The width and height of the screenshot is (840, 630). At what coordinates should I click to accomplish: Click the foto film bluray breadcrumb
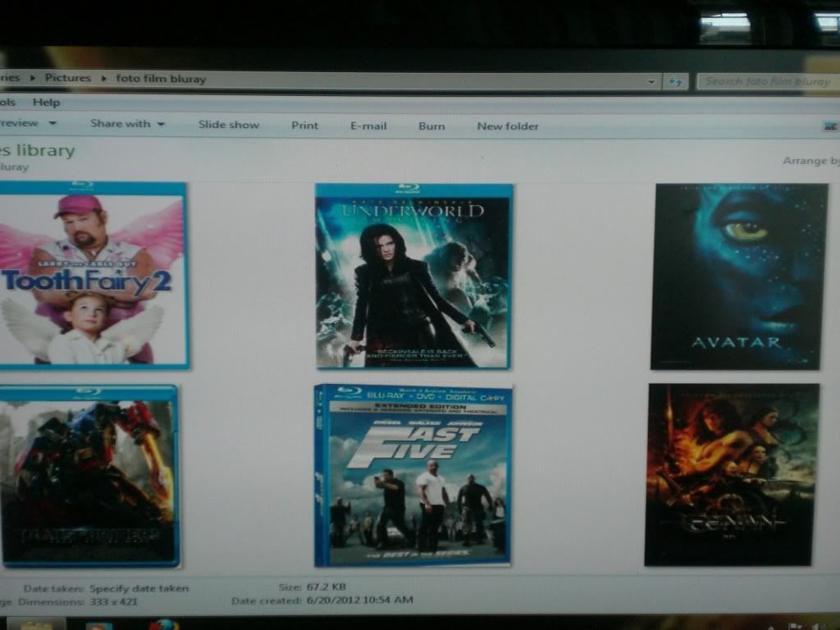point(162,79)
